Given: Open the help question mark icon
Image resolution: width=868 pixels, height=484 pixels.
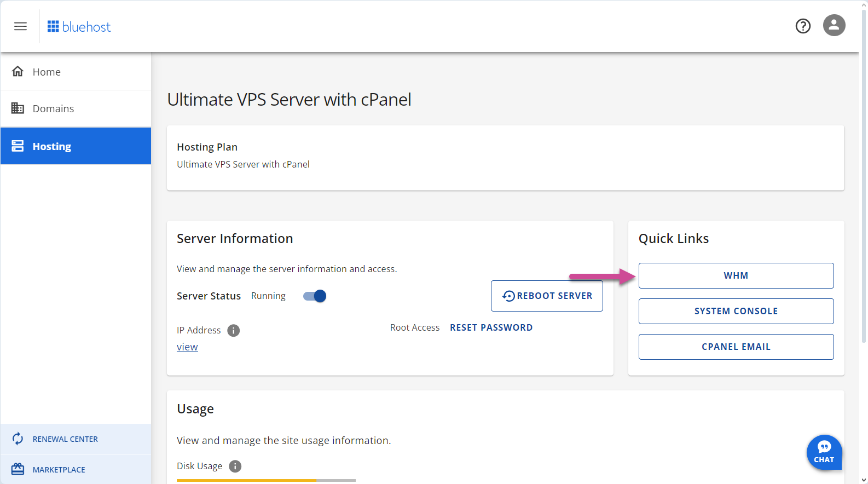Looking at the screenshot, I should pos(803,26).
